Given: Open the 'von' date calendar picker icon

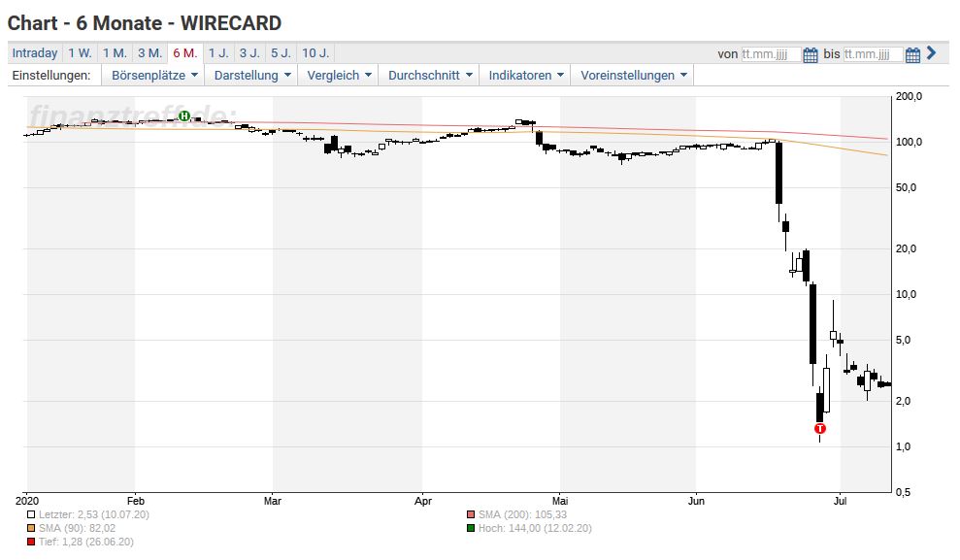Looking at the screenshot, I should click(810, 55).
